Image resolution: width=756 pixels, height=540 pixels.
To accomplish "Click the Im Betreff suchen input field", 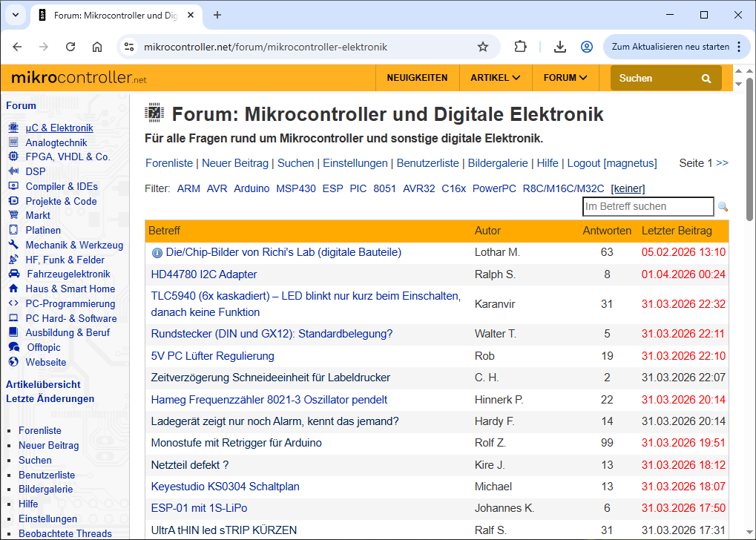I will click(x=648, y=207).
